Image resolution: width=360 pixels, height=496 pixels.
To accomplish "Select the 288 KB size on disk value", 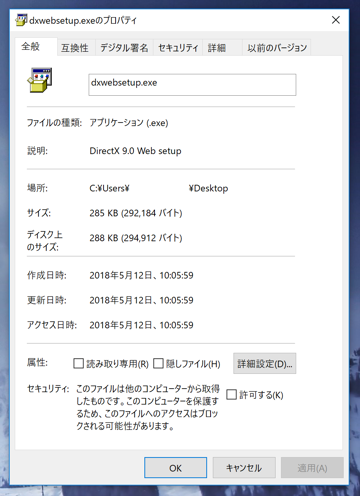I will pos(136,238).
